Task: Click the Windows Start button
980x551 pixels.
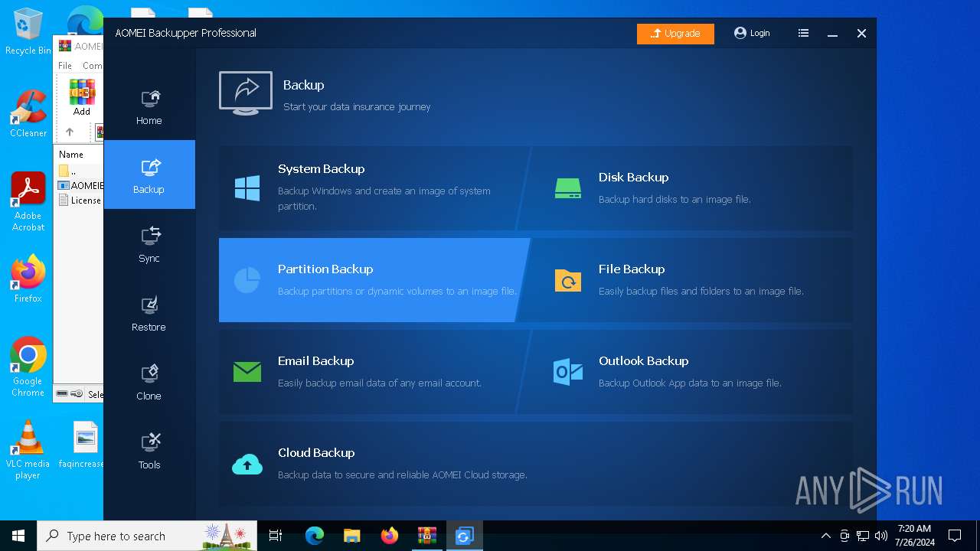Action: click(18, 536)
